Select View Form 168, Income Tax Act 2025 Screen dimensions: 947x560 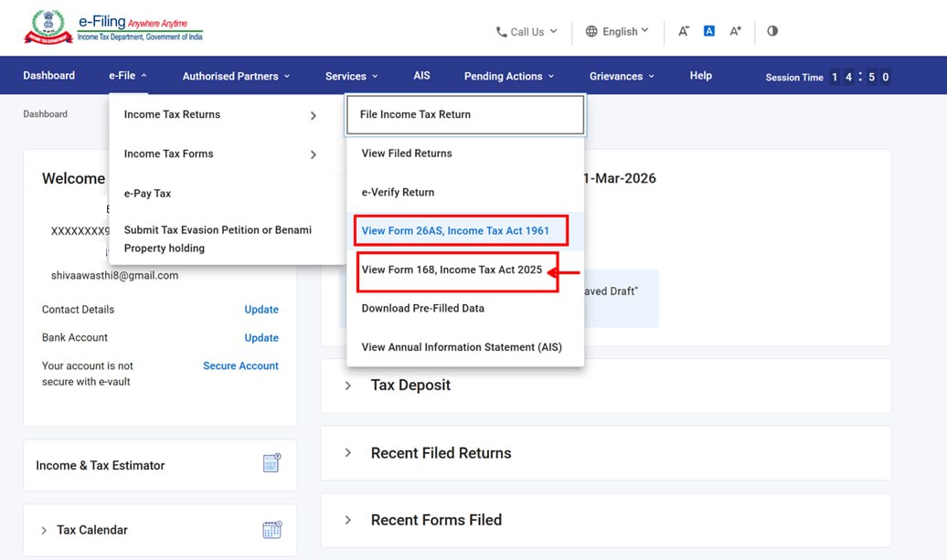click(x=465, y=269)
